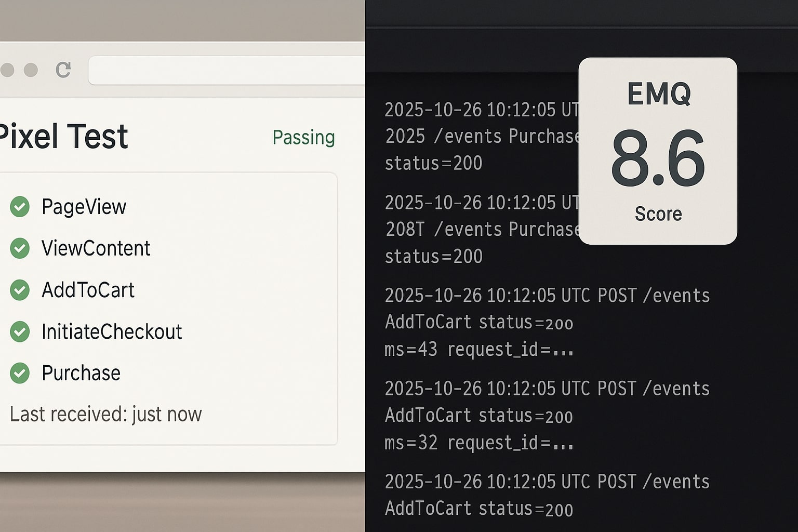Viewport: 798px width, 532px height.
Task: Click the green checkmark beside AddToCart
Action: [x=20, y=290]
